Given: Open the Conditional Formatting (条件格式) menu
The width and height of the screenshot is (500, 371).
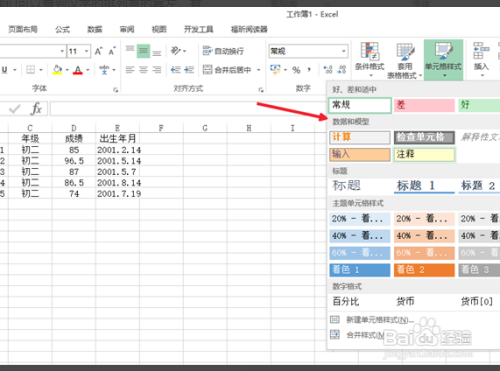Looking at the screenshot, I should click(369, 60).
